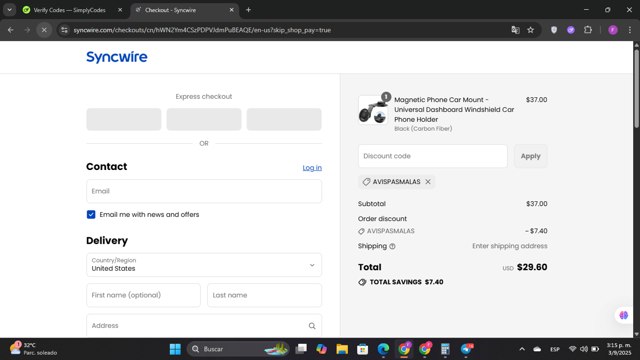This screenshot has height=360, width=640.
Task: Open OneDrive cloud tray icon
Action: coord(537,349)
